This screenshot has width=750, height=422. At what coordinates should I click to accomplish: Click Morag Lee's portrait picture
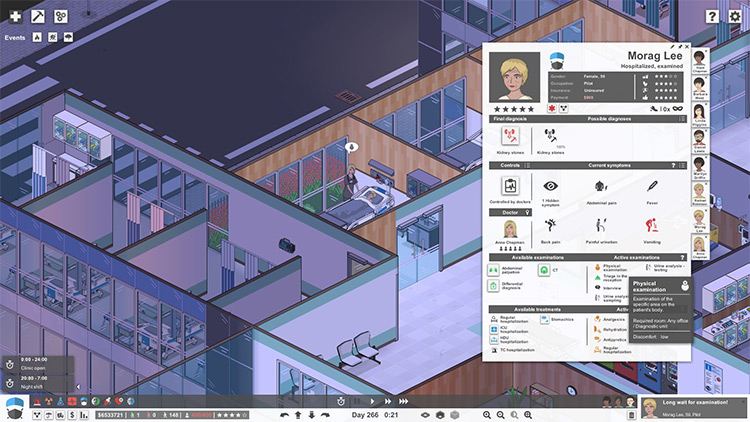click(514, 77)
